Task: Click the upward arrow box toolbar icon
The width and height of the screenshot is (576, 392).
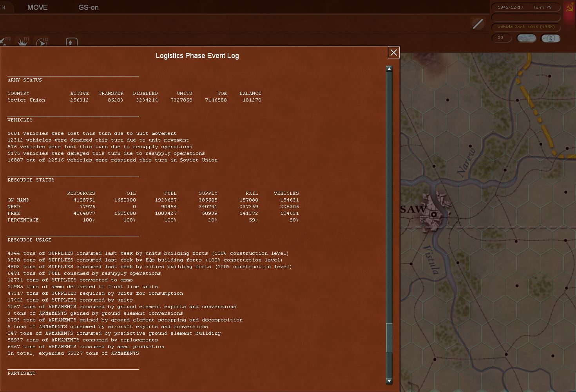Action: pyautogui.click(x=71, y=42)
